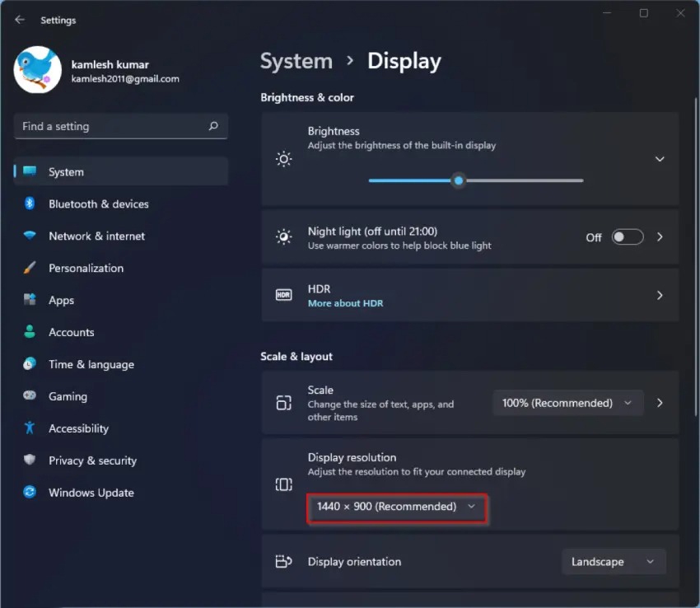Screen dimensions: 700x608
Task: Open Bluetooth & devices settings icon
Action: click(x=28, y=203)
